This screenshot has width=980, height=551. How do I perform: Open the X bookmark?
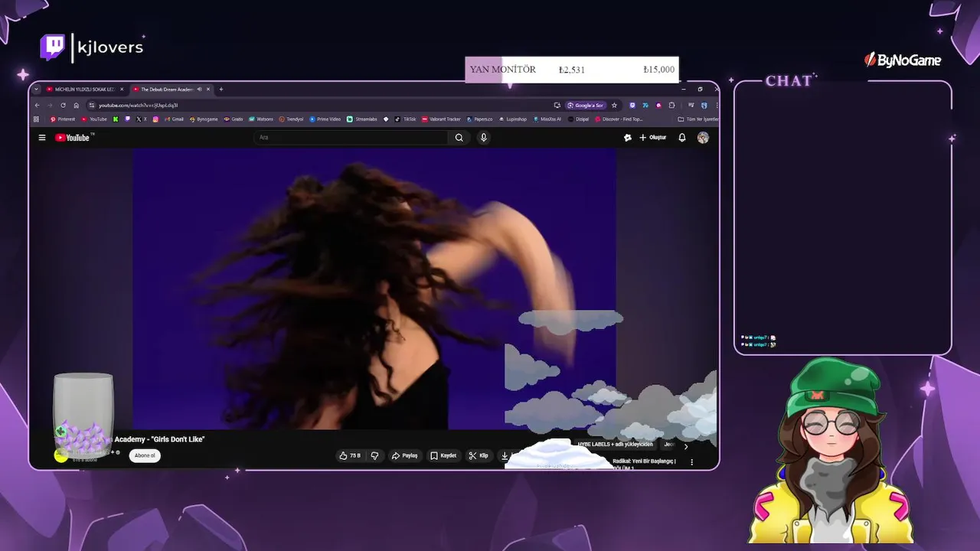(142, 119)
